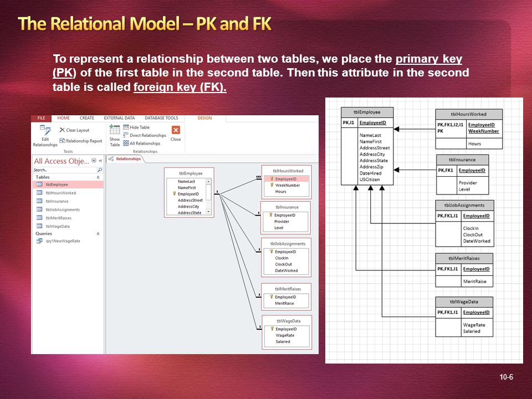Select the Relationships document tab
Image resolution: width=532 pixels, height=399 pixels.
pos(125,159)
